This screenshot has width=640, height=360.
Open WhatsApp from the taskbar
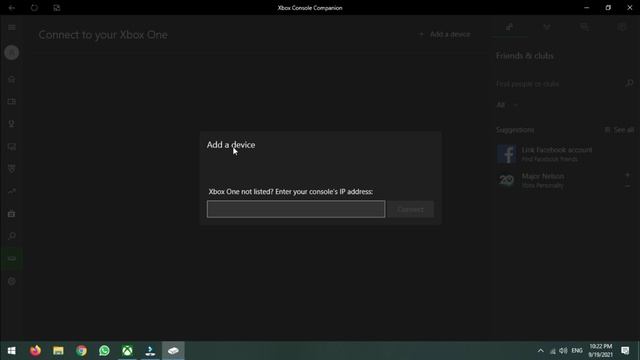tap(104, 351)
